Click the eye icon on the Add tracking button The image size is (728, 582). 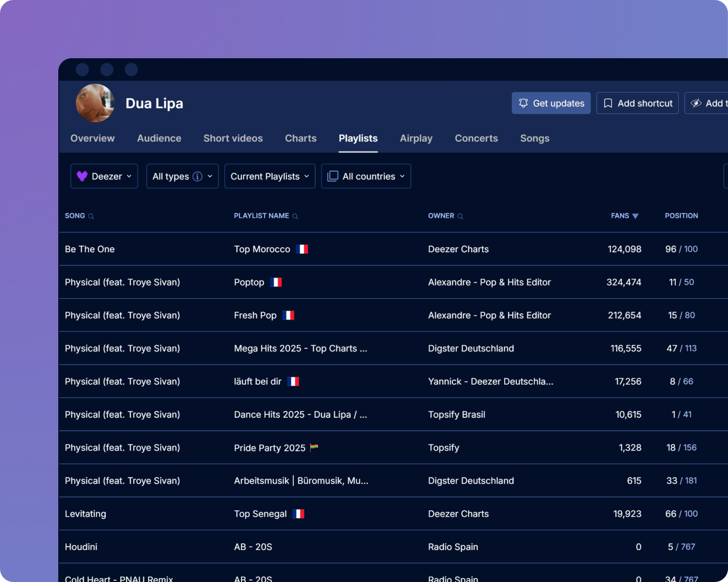696,103
